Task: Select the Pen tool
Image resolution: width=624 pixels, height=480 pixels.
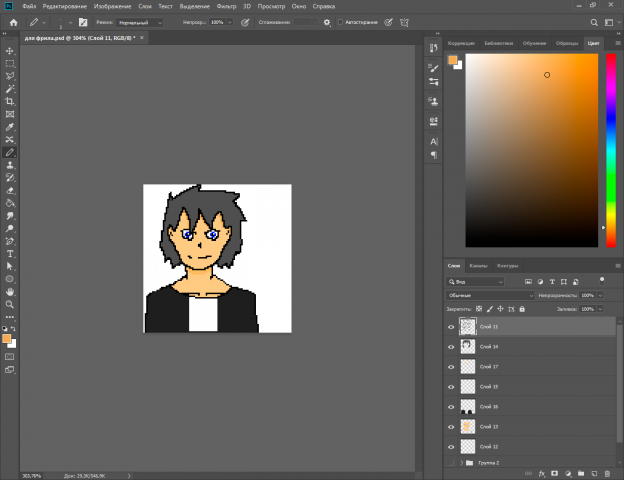Action: tap(10, 241)
